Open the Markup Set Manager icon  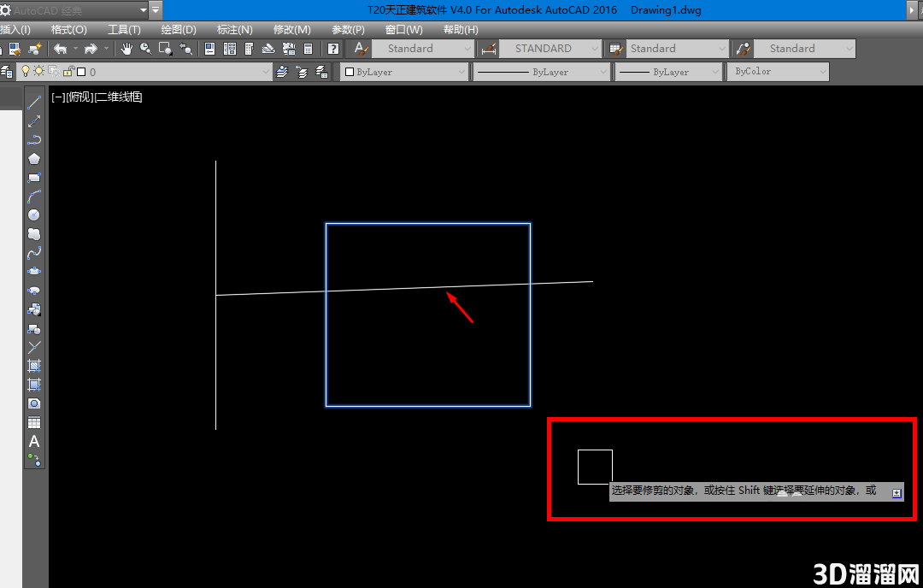point(289,49)
